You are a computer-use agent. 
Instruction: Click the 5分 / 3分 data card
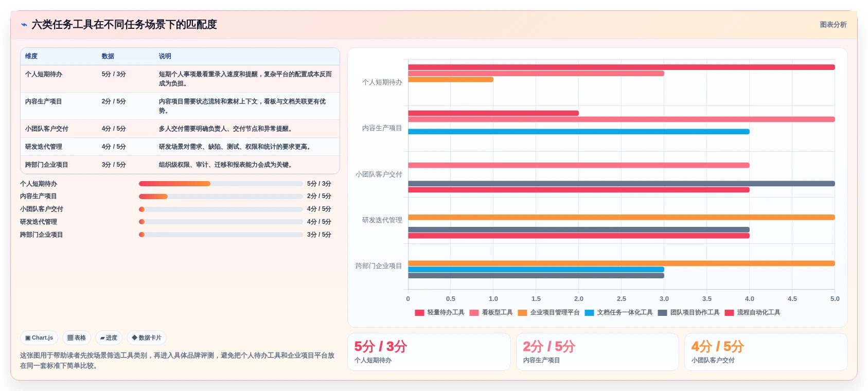pos(429,352)
